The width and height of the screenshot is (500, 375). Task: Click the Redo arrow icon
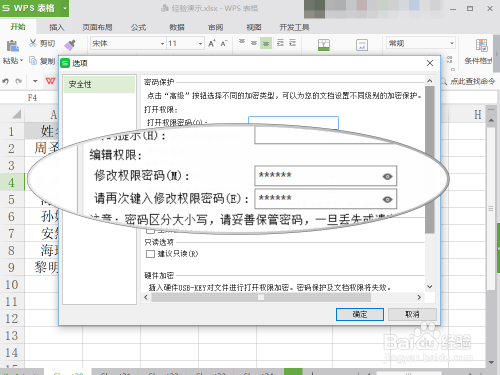point(19,81)
